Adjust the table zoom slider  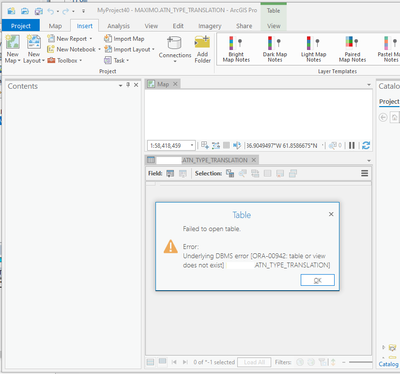pos(360,362)
